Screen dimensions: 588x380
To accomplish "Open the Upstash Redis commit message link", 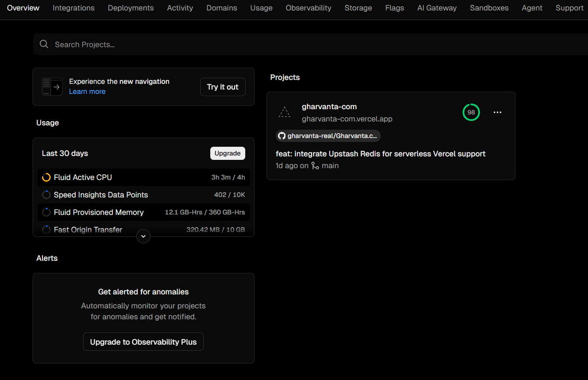I will (x=381, y=154).
